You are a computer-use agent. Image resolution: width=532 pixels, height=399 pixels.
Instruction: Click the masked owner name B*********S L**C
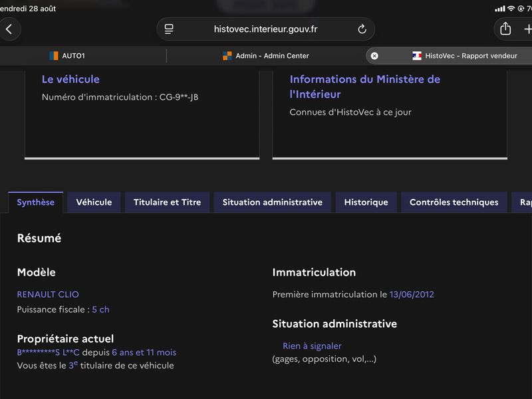pyautogui.click(x=48, y=352)
